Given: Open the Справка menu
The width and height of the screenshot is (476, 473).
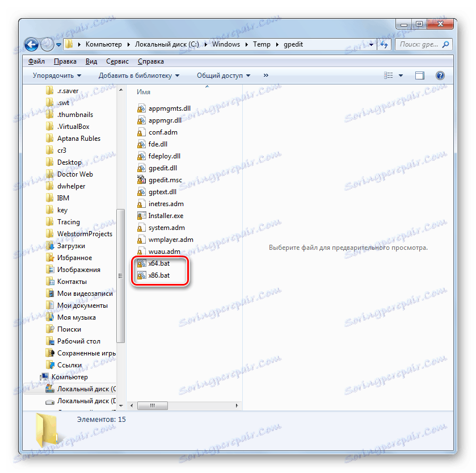Looking at the screenshot, I should click(x=150, y=61).
